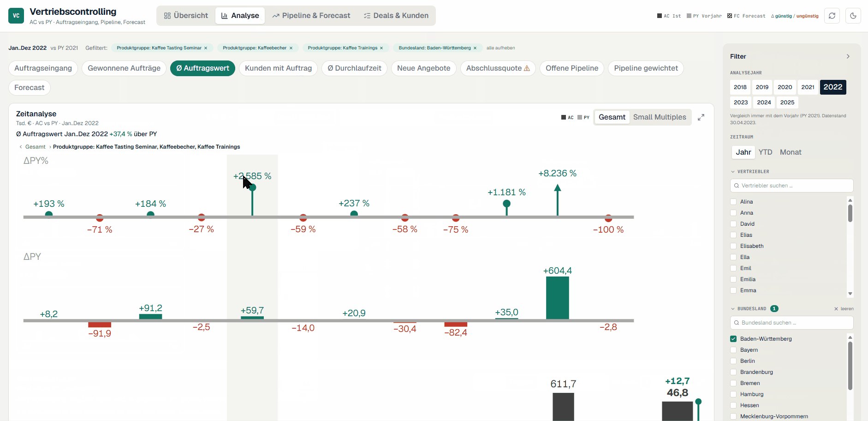Select the Auftragseingang metric
Viewport: 868px width, 421px height.
[43, 68]
